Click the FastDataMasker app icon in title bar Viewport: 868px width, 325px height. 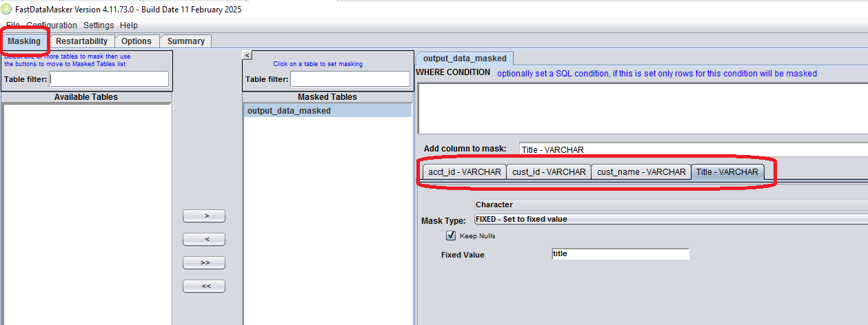[x=6, y=9]
